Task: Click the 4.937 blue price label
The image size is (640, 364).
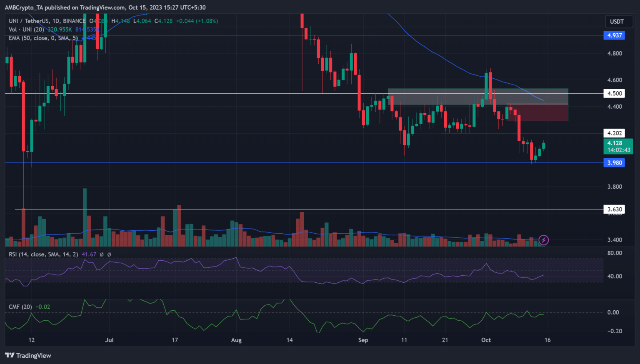Action: [x=614, y=35]
